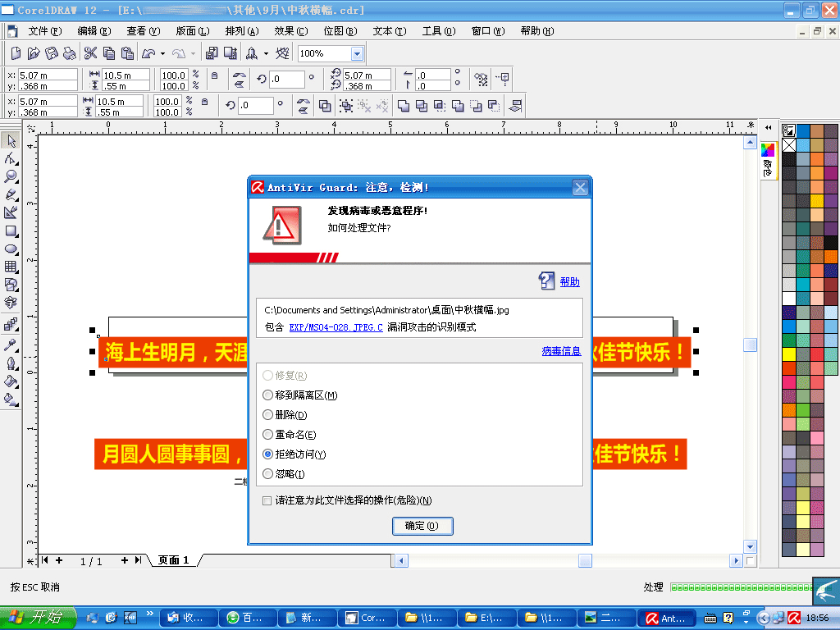The height and width of the screenshot is (630, 840).
Task: Select the Graph Paper tool
Action: [x=11, y=267]
